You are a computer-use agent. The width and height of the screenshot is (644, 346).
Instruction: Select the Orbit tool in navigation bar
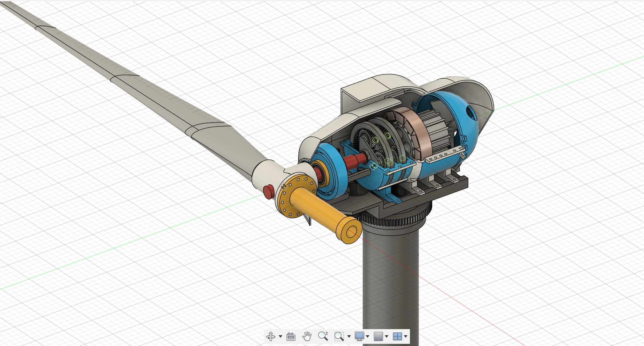pos(271,336)
